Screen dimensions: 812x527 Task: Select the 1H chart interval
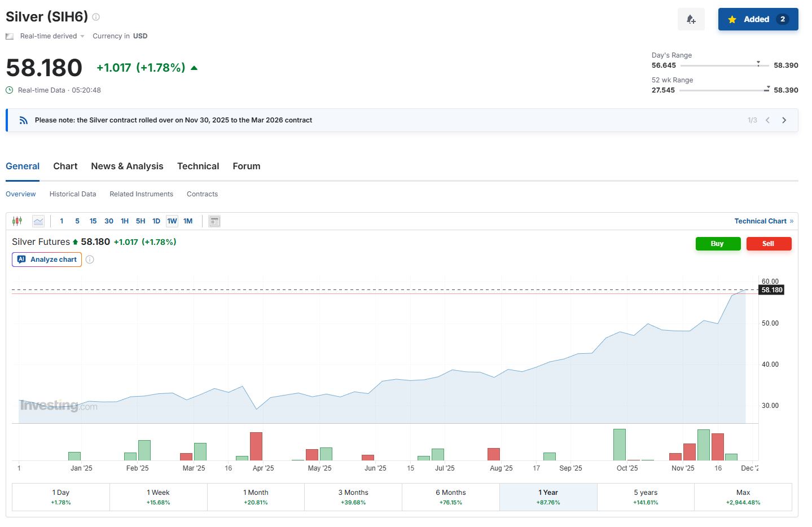point(125,221)
